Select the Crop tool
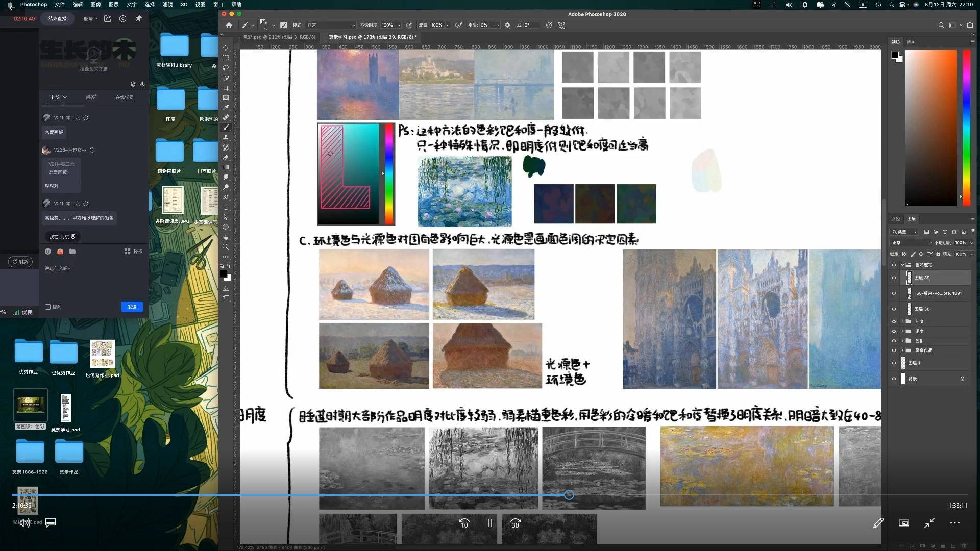The height and width of the screenshot is (551, 980). click(x=226, y=87)
